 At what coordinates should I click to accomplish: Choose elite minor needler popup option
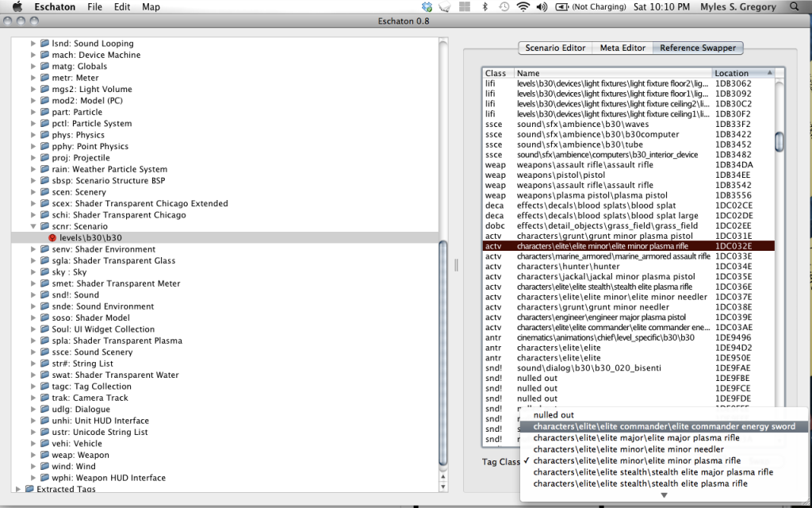pos(664,449)
